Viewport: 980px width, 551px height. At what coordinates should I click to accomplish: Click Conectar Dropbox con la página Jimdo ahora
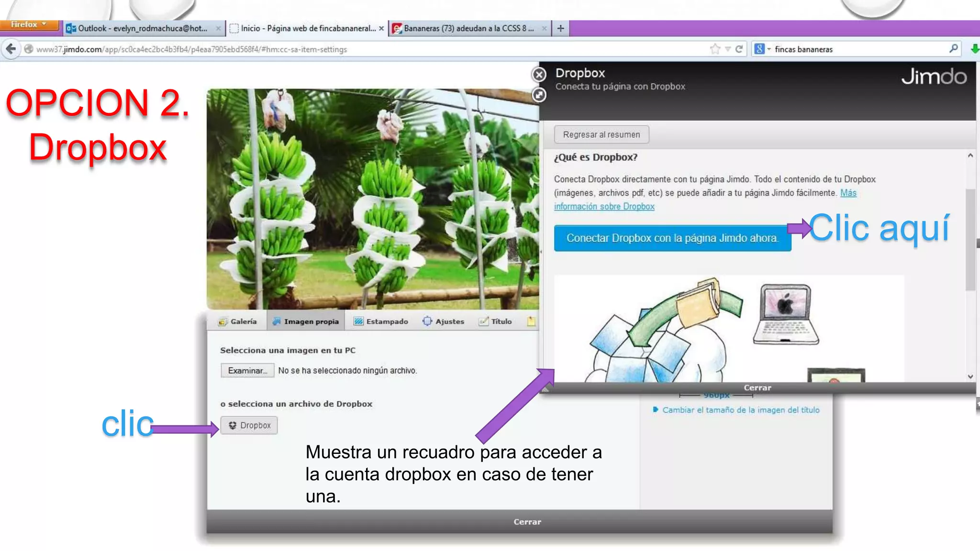pyautogui.click(x=672, y=238)
